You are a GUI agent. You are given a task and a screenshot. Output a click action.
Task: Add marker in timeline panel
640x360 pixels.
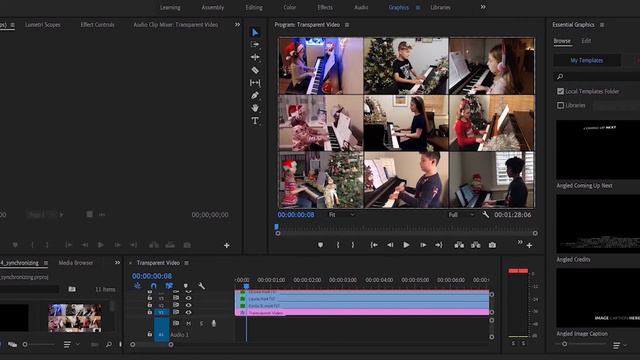[x=186, y=286]
